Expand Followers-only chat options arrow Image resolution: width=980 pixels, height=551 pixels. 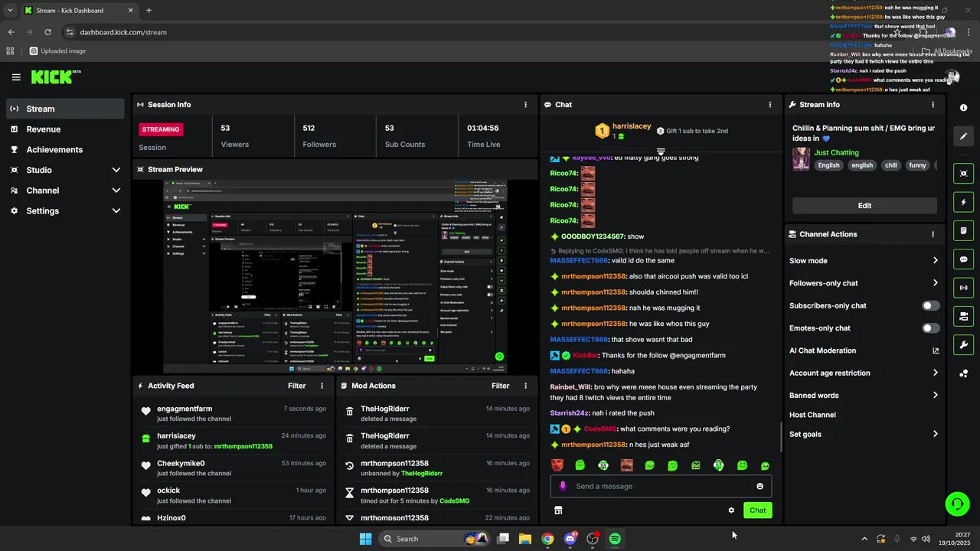coord(935,283)
